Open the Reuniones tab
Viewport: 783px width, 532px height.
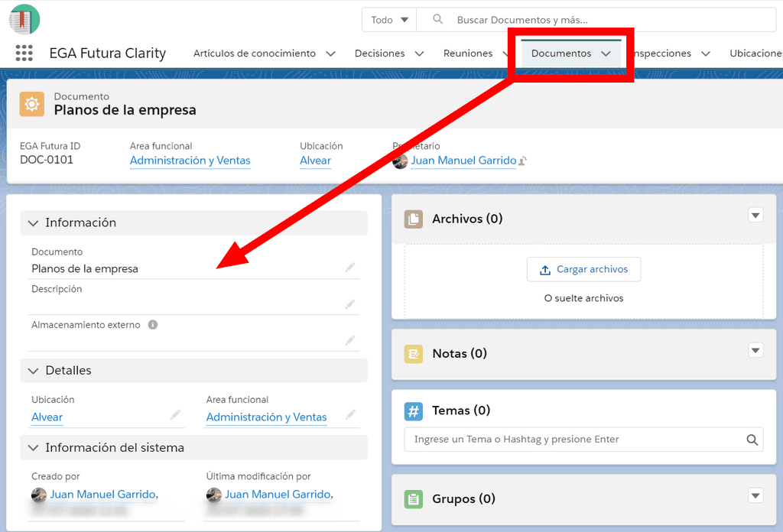468,54
